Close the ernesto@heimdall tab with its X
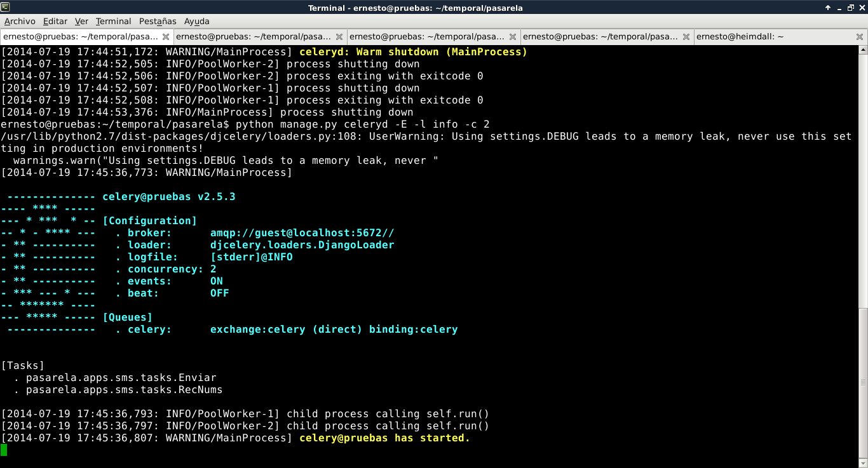 coord(860,37)
